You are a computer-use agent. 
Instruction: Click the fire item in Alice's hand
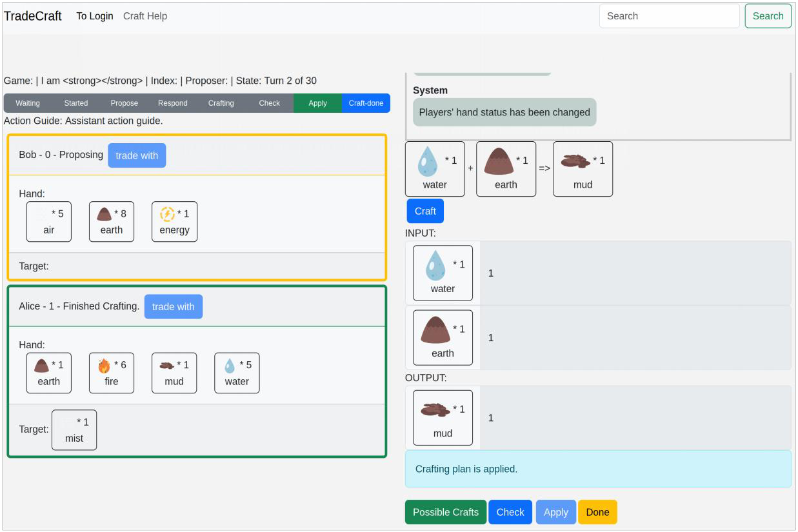(112, 373)
